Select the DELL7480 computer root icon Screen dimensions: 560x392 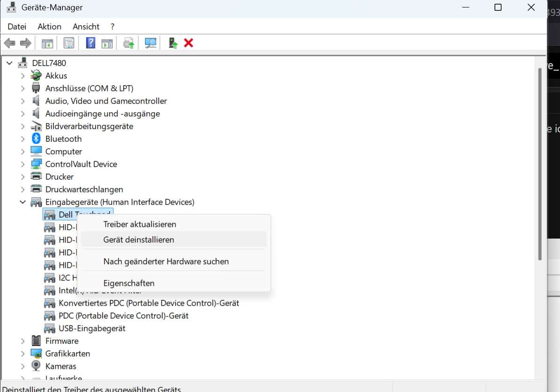pos(23,63)
